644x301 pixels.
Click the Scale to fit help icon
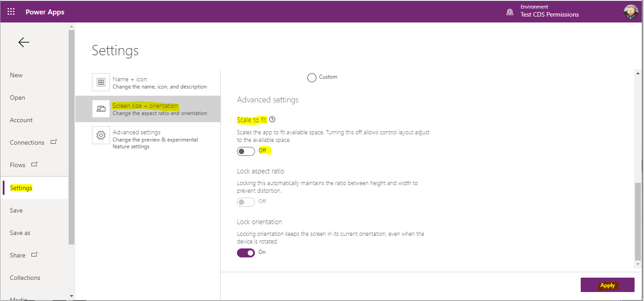[x=272, y=119]
